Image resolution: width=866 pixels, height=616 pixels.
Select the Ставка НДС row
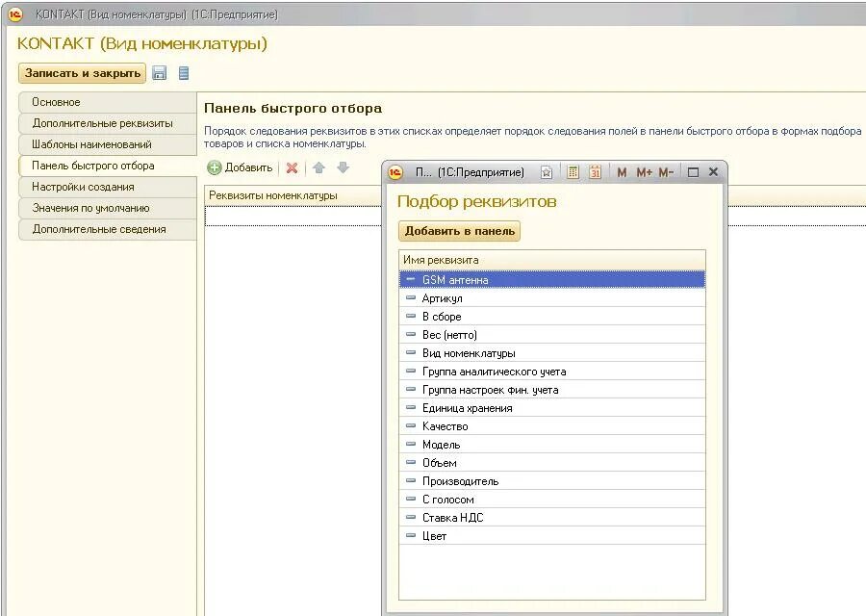(x=551, y=517)
